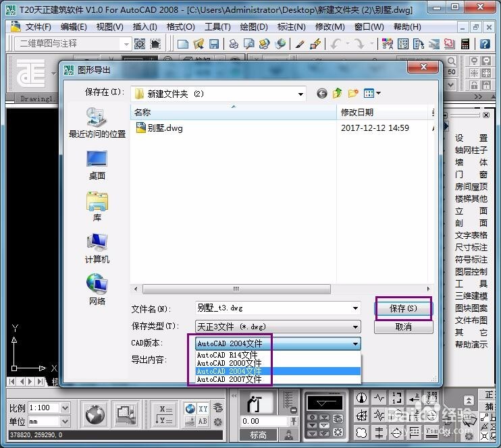Viewport: 501px width, 448px height.
Task: Click the 修改日期 column header
Action: pos(381,113)
